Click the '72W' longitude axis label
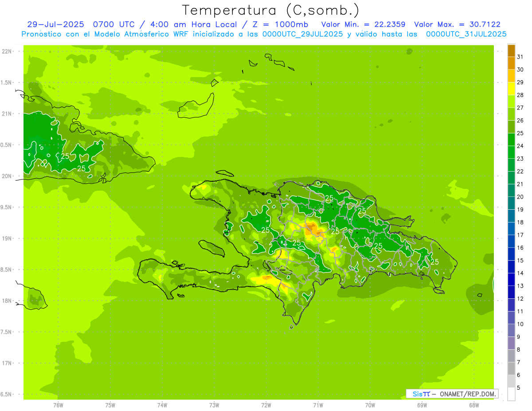The width and height of the screenshot is (532, 411). coord(266,405)
